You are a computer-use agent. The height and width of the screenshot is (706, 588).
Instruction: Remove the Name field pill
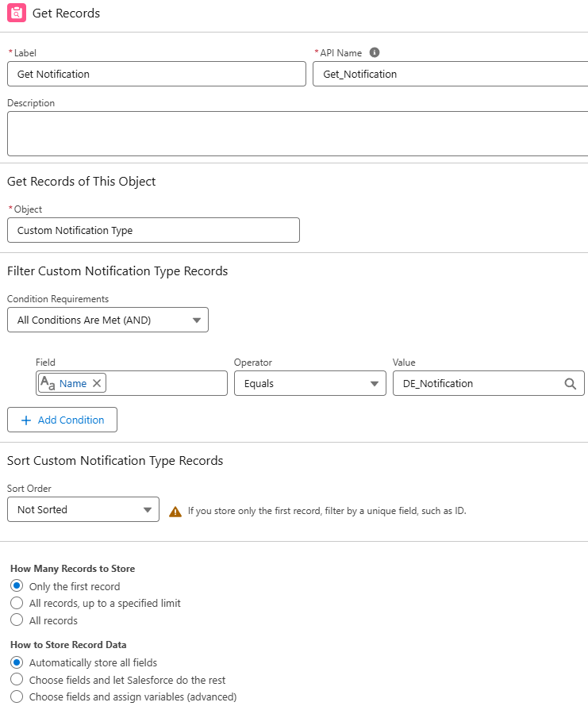pyautogui.click(x=97, y=383)
